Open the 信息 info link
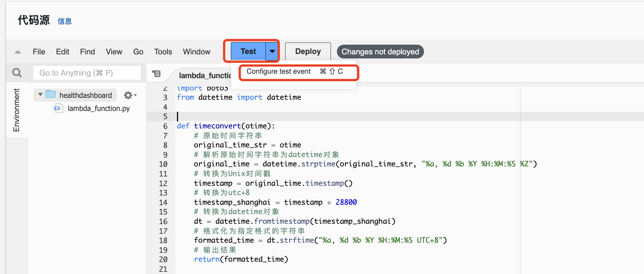Viewport: 644px width, 274px height. click(x=64, y=21)
